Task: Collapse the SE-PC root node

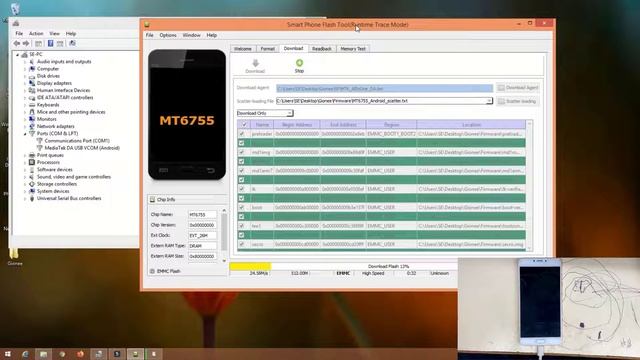Action: point(17,54)
